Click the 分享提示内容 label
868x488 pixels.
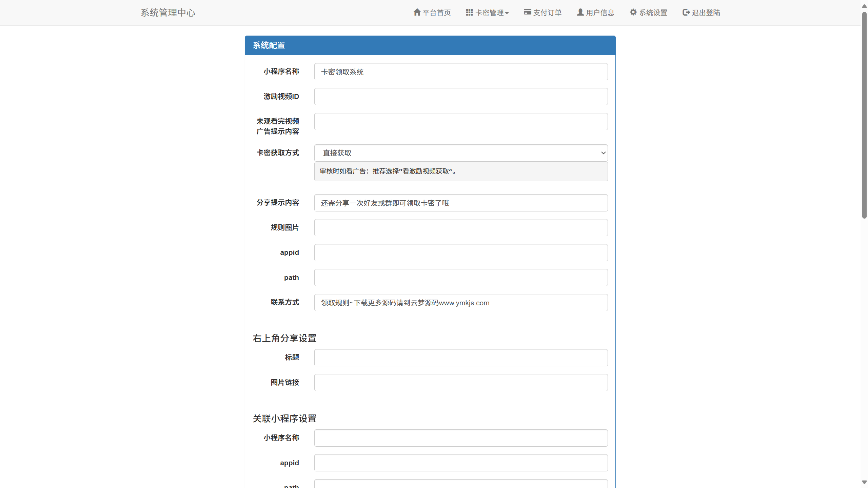point(278,202)
